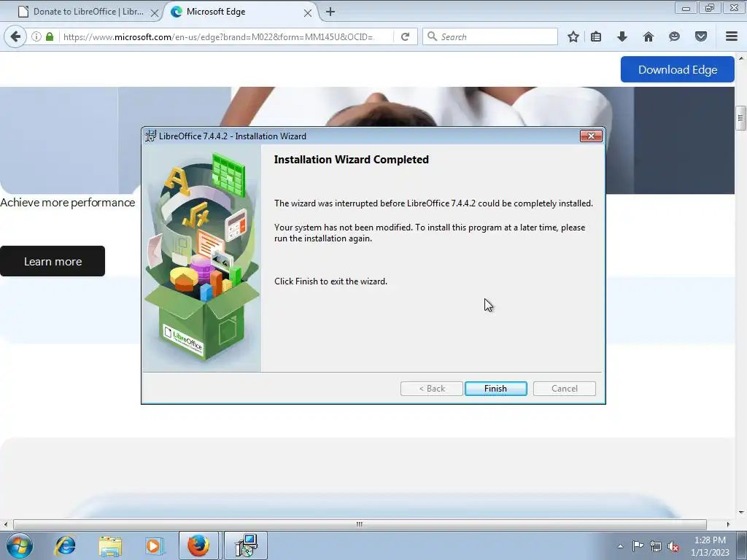The height and width of the screenshot is (560, 747).
Task: Open Windows Media Player from the taskbar
Action: tap(154, 545)
